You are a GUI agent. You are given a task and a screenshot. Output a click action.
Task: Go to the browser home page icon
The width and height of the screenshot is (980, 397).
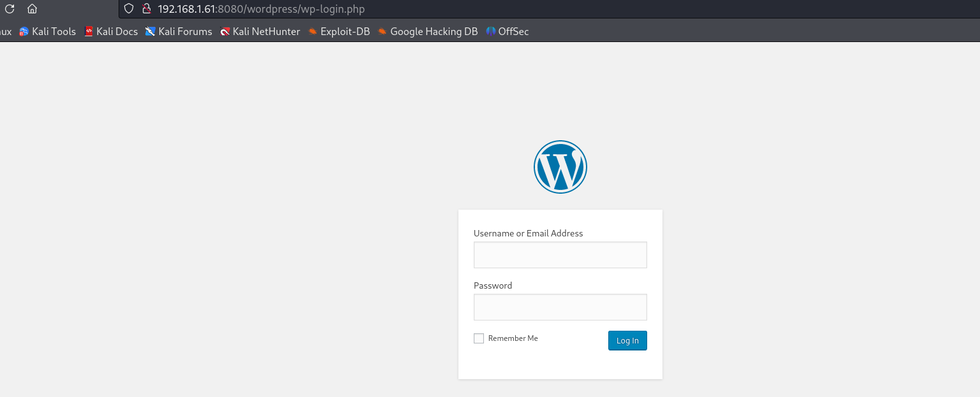point(32,9)
